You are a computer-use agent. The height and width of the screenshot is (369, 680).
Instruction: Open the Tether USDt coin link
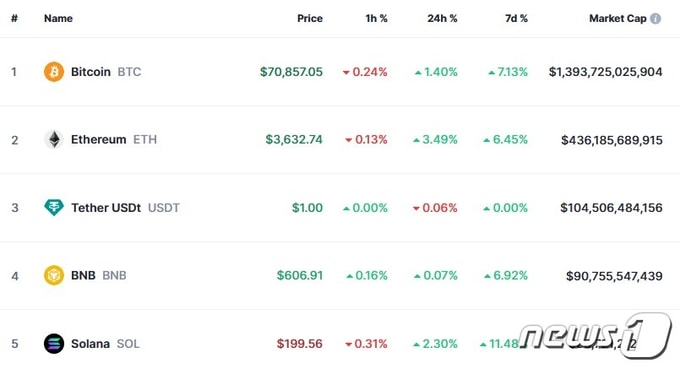tap(125, 208)
